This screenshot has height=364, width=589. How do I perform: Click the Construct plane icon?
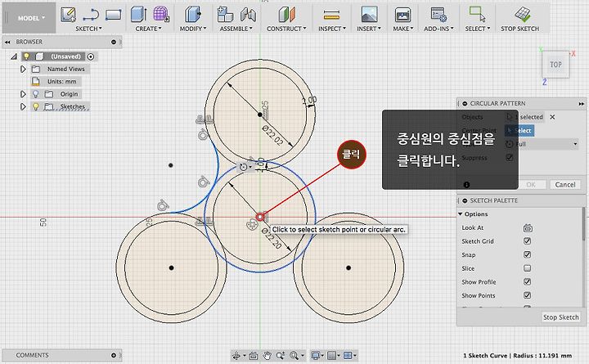click(286, 15)
